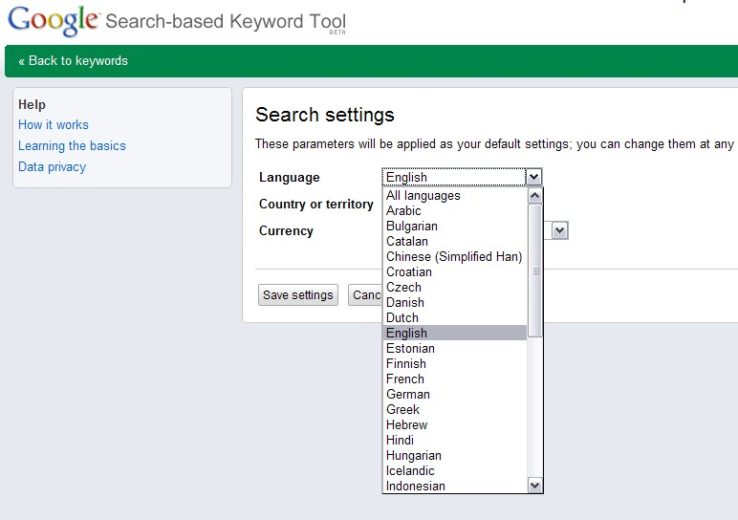The image size is (738, 520).
Task: Click the Search-based Keyword Tool title
Action: (x=225, y=22)
